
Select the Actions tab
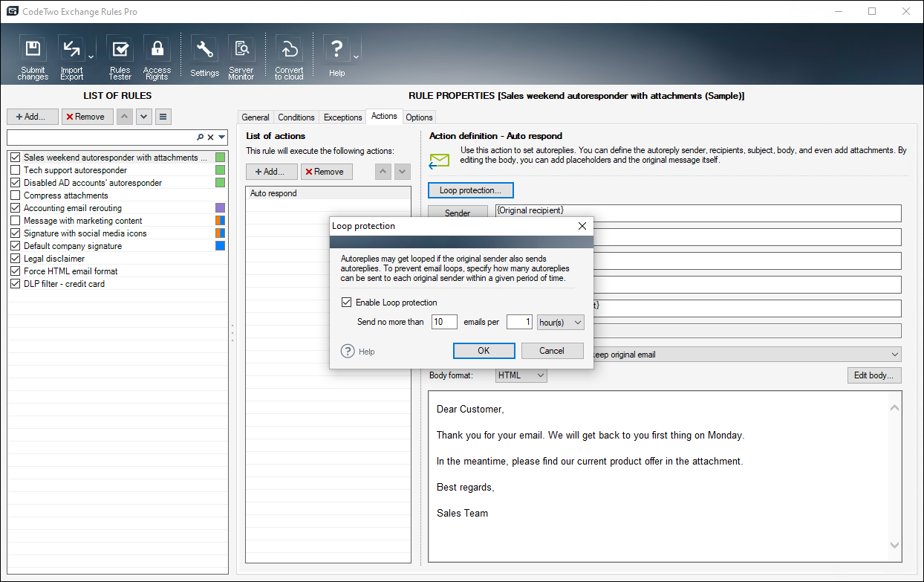coord(385,116)
